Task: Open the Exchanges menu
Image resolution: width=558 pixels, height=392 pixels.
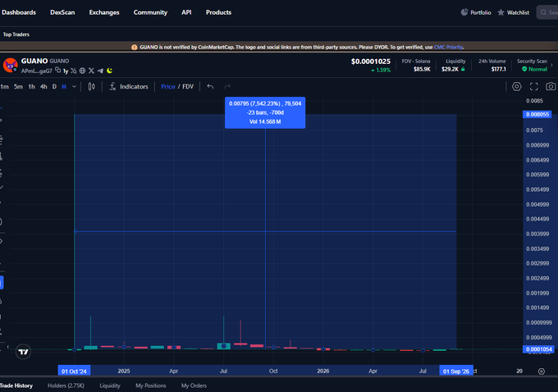Action: click(x=104, y=12)
